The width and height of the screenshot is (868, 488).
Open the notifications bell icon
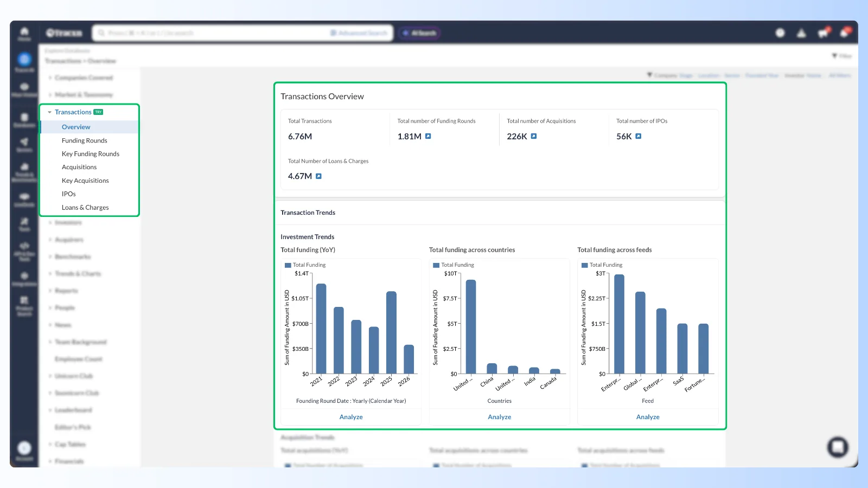tap(845, 33)
